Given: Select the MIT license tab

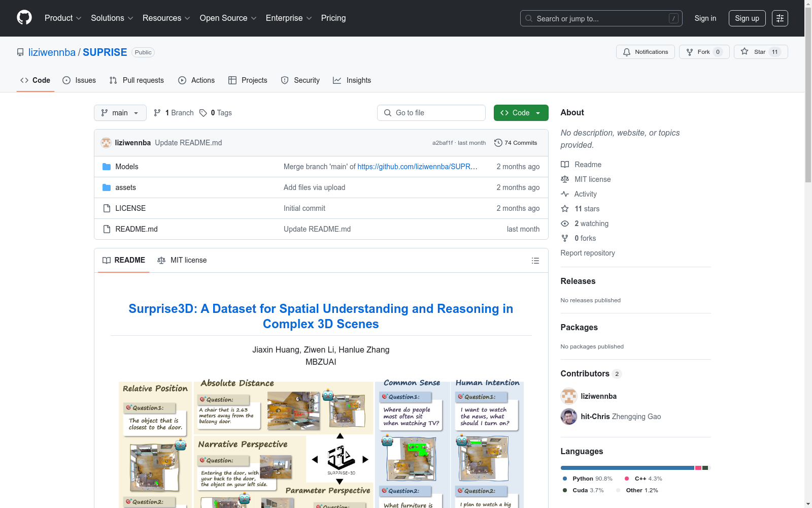Looking at the screenshot, I should point(182,260).
